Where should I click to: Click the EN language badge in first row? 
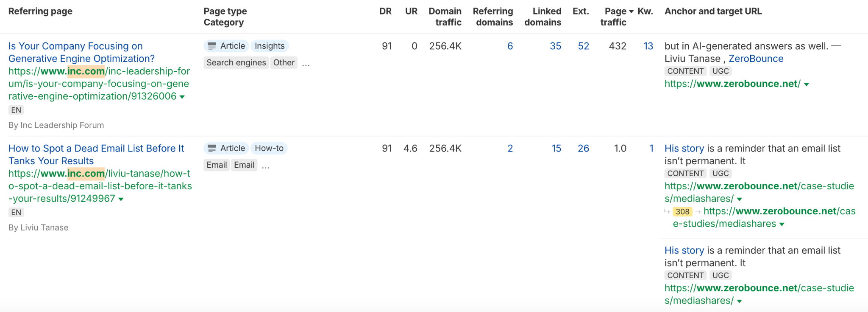(16, 110)
